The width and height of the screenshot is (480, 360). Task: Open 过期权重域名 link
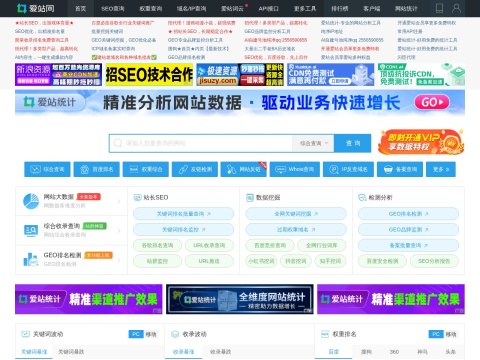(x=296, y=230)
